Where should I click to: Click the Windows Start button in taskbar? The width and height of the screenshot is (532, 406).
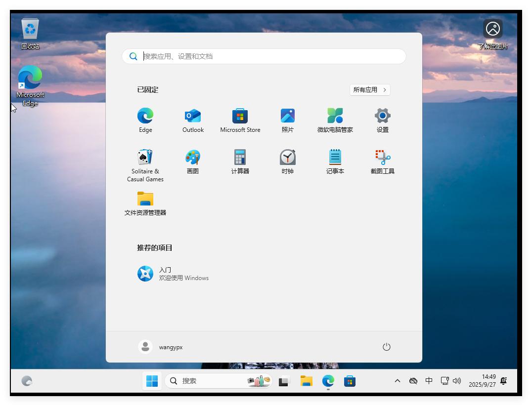point(152,381)
